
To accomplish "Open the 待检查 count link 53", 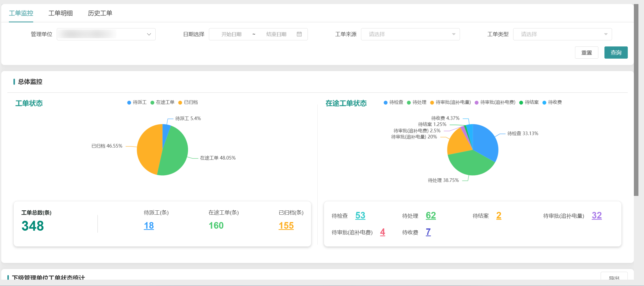I will [360, 215].
